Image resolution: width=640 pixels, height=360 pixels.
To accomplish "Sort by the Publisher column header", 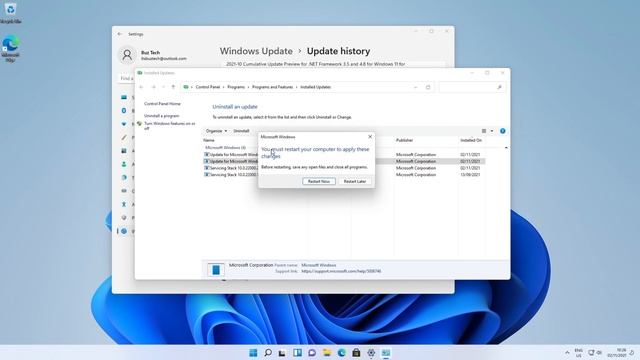I will (x=404, y=140).
